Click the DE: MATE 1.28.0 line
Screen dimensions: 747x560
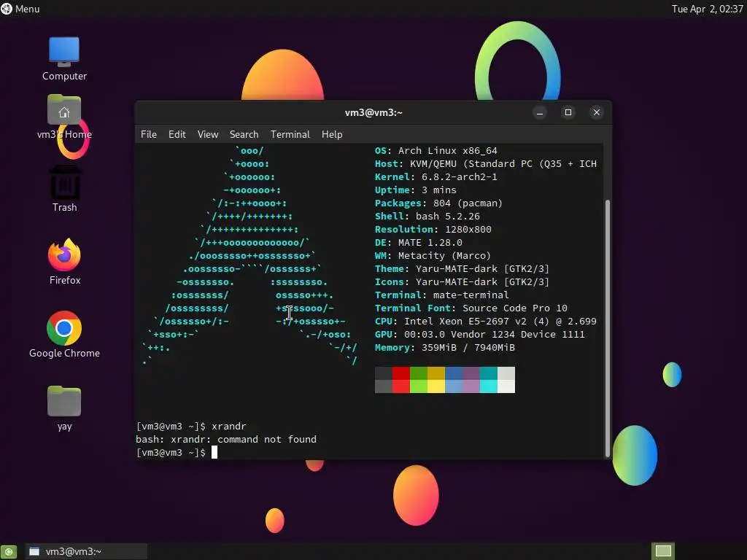point(418,242)
